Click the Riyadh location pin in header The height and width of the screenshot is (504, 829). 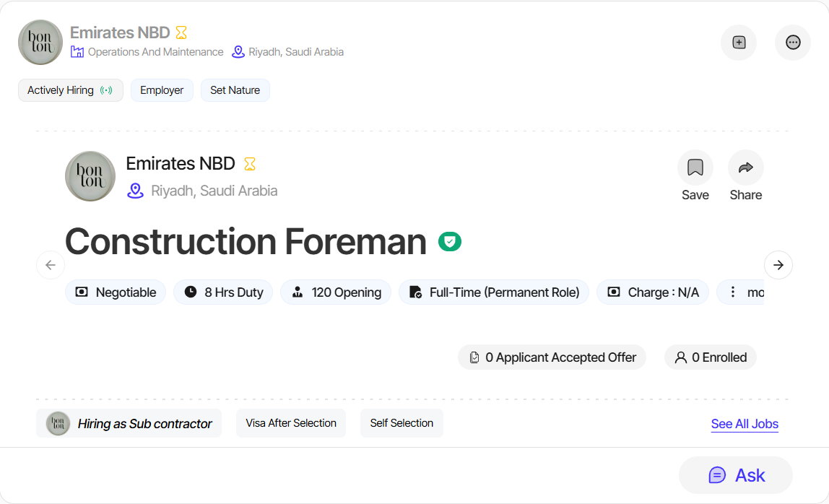tap(238, 52)
